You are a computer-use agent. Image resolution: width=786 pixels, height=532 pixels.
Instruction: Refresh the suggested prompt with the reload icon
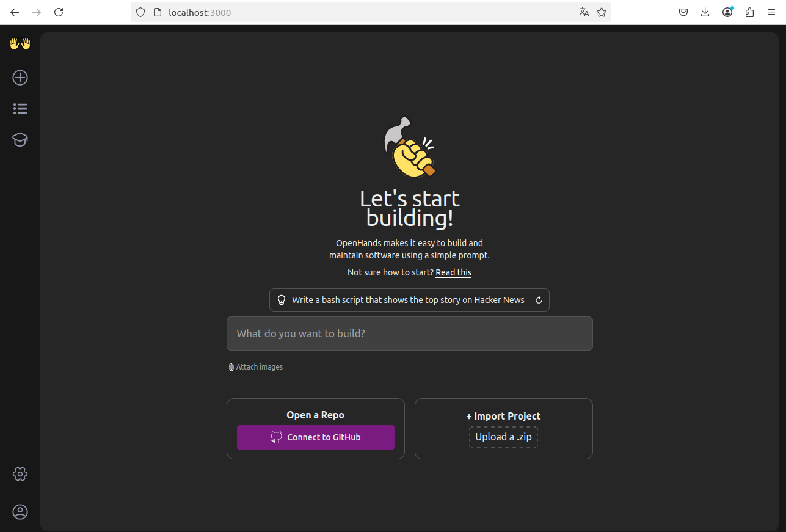point(538,300)
